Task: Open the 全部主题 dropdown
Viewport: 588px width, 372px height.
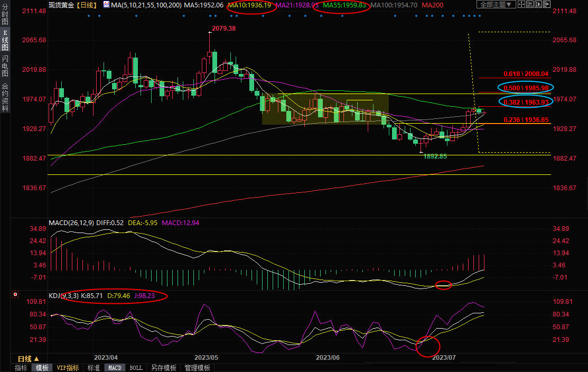Action: click(x=496, y=5)
